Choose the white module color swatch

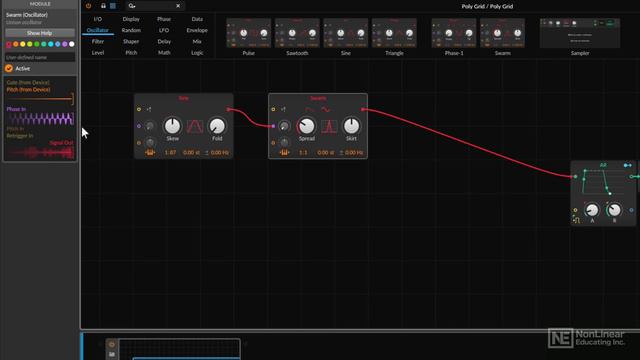click(72, 44)
